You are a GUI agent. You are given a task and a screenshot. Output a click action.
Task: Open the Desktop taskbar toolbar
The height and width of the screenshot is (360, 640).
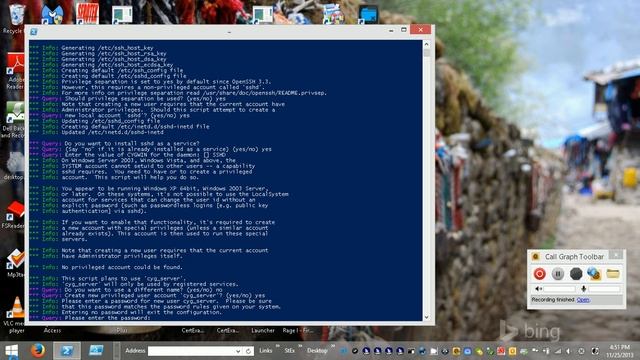pyautogui.click(x=317, y=351)
